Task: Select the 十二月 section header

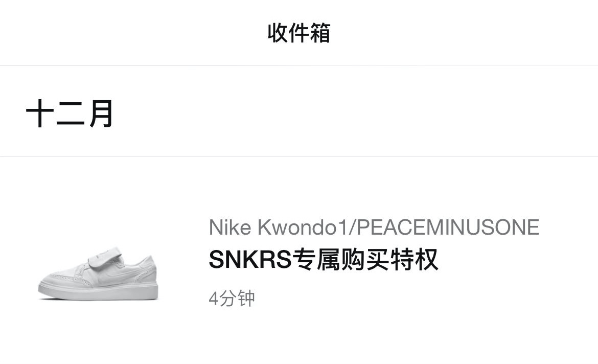Action: click(x=70, y=113)
